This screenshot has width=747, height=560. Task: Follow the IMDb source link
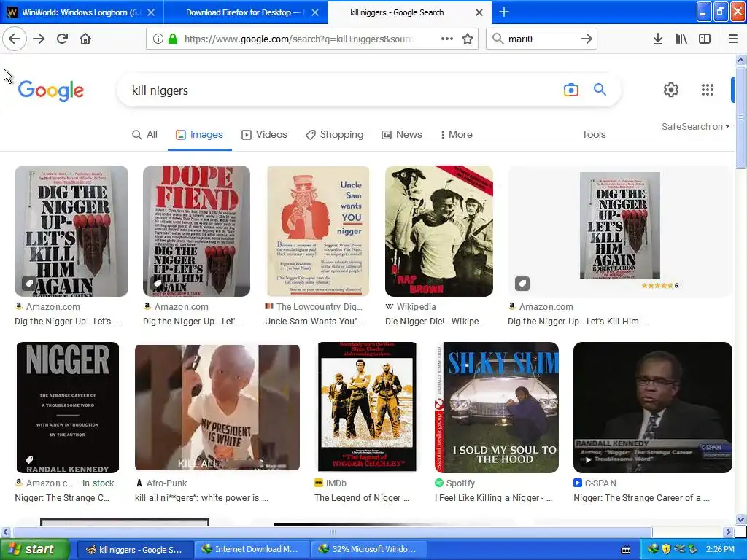(330, 483)
